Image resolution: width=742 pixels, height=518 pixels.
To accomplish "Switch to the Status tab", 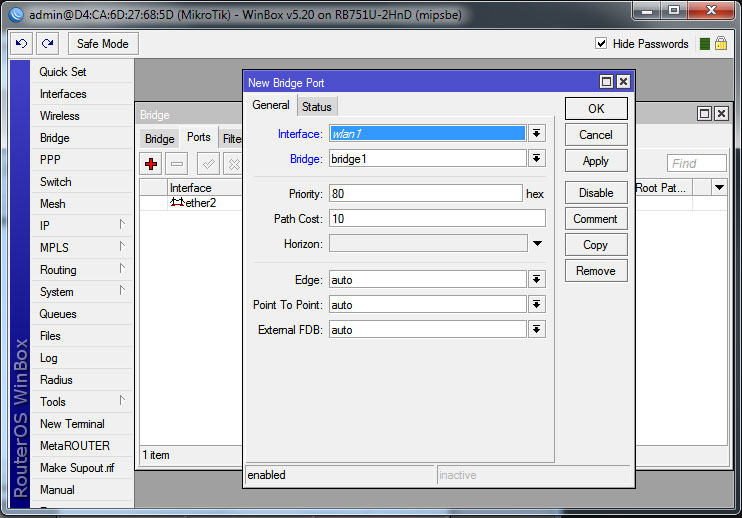I will pos(317,107).
